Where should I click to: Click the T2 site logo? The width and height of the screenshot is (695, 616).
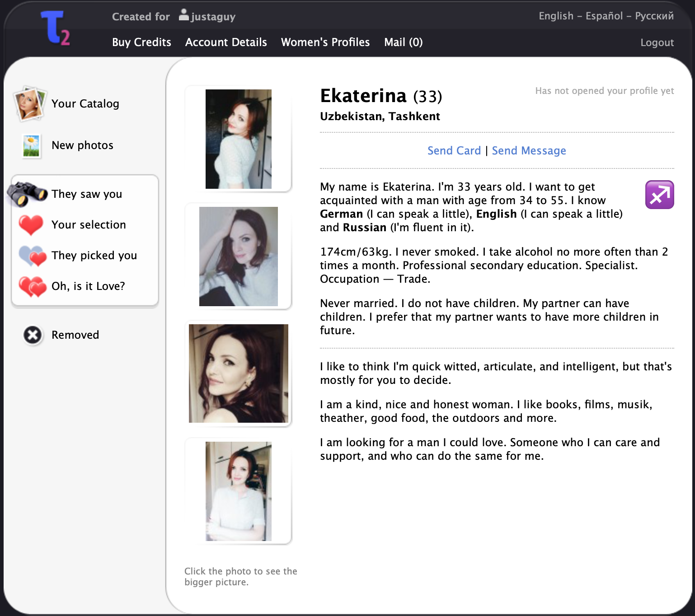56,28
